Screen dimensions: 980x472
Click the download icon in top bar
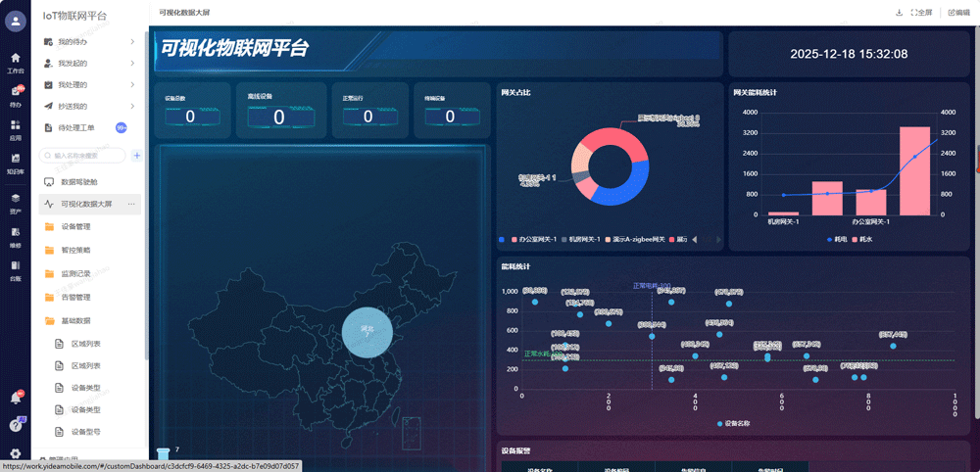(899, 13)
